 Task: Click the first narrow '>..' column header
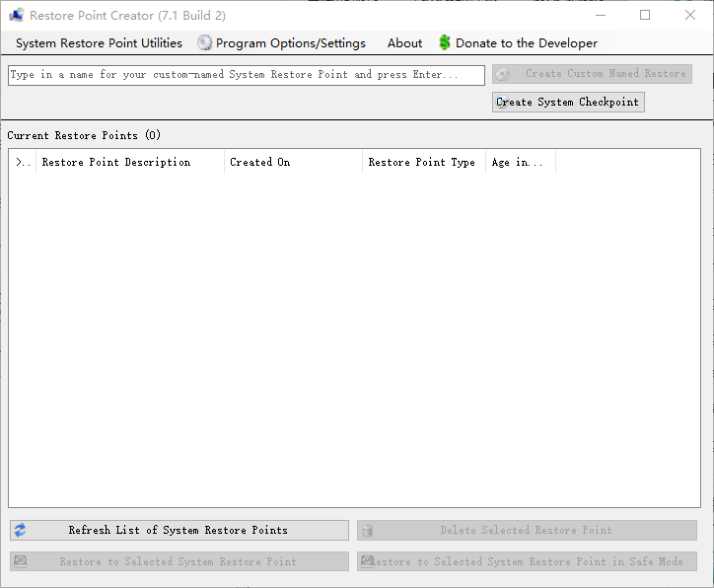(x=23, y=162)
